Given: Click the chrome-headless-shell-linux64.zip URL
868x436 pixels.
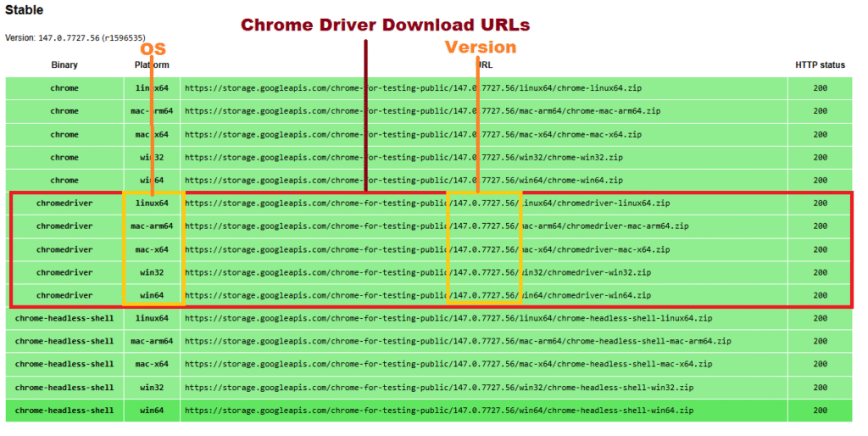Looking at the screenshot, I should 448,318.
